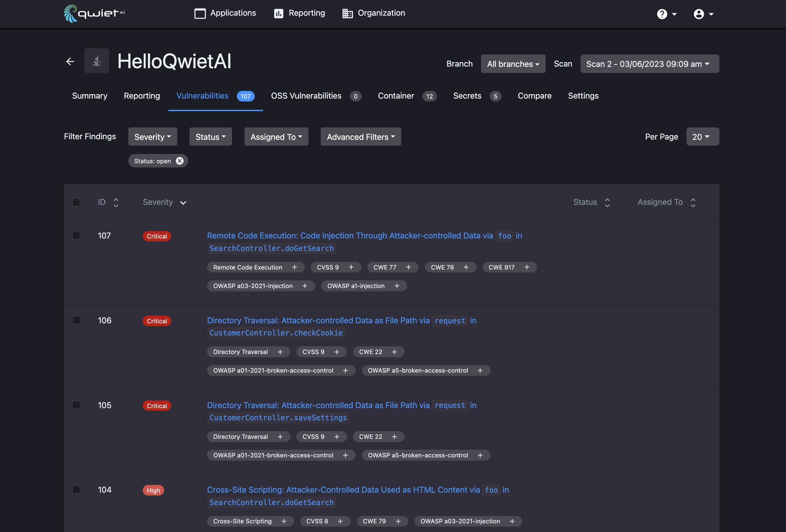Viewport: 786px width, 532px height.
Task: Open the Assigned To filter dropdown
Action: coord(276,137)
